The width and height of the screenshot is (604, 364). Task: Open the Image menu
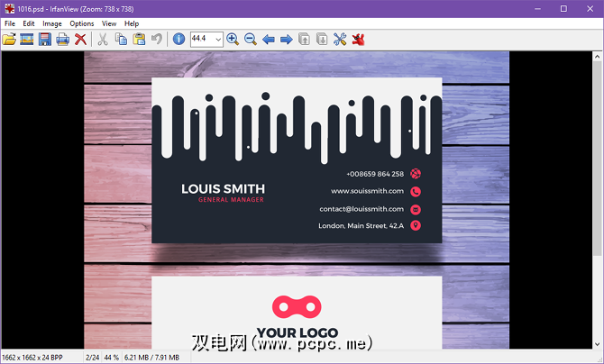(x=52, y=23)
